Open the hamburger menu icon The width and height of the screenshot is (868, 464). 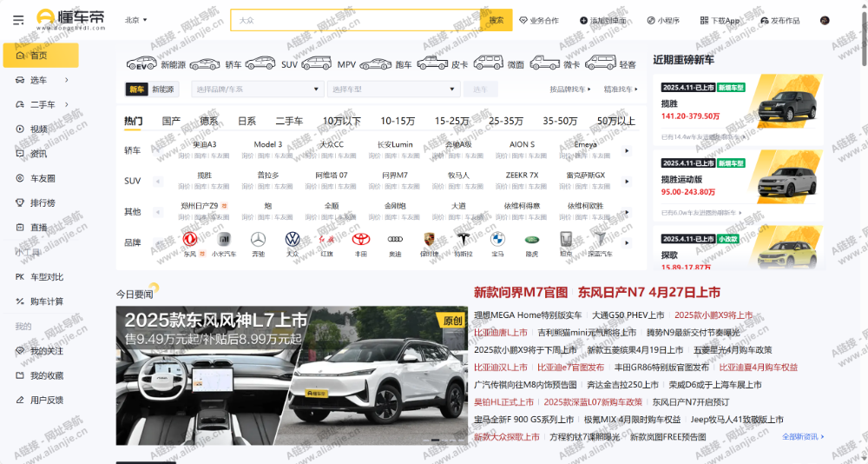(x=18, y=21)
